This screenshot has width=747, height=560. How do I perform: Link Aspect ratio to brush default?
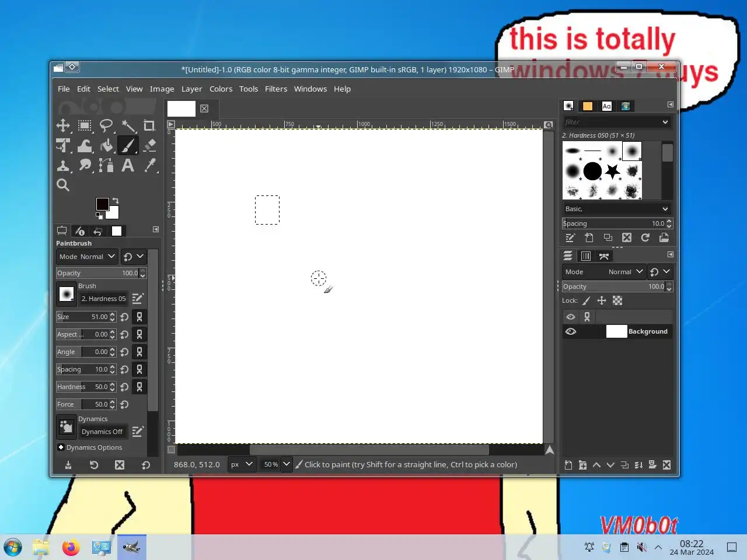tap(139, 334)
